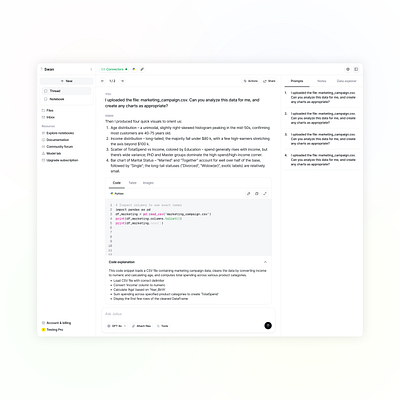Open the GPT model selector dropdown
This screenshot has width=400, height=400.
point(117,326)
